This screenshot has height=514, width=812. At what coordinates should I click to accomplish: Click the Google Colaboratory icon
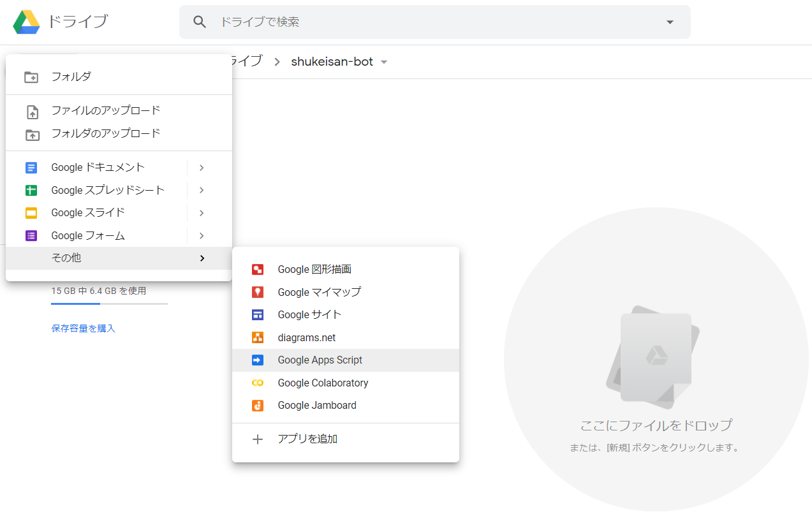click(x=258, y=383)
